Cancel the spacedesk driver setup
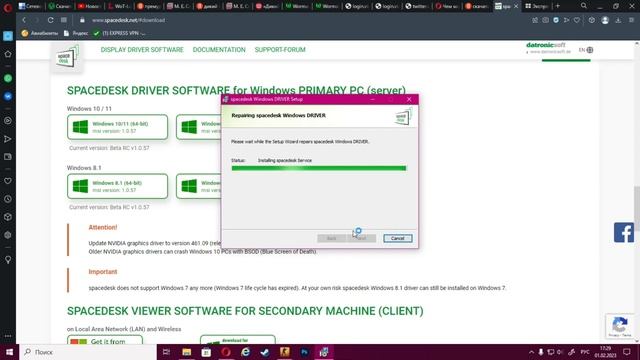 398,238
